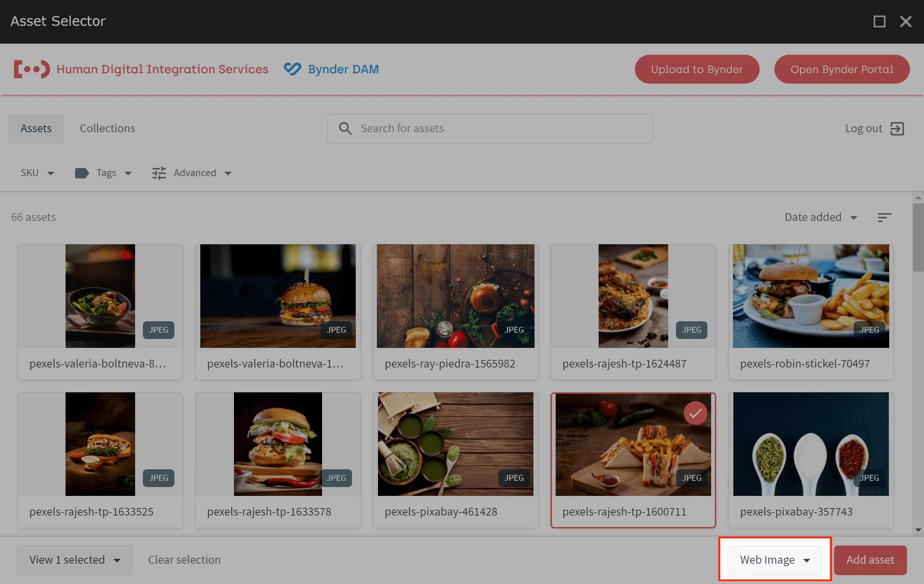This screenshot has width=924, height=584.
Task: Click the Bynder heart logo icon
Action: [x=292, y=69]
